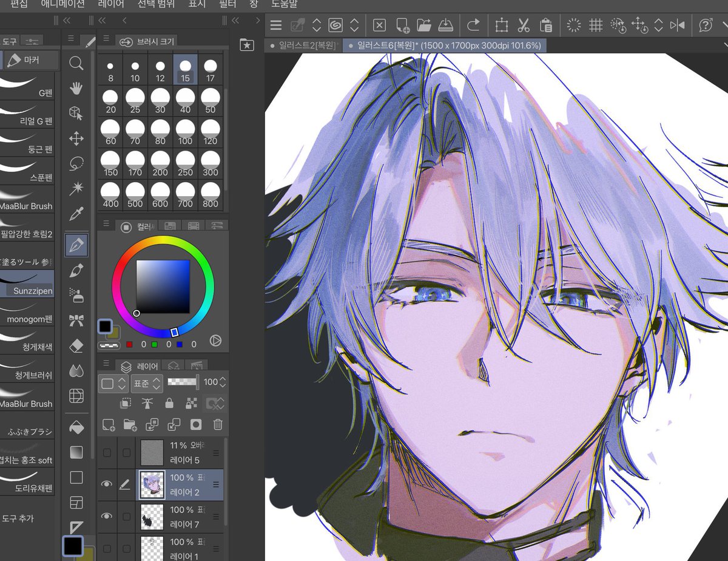This screenshot has width=728, height=561.
Task: Open the 애니메이션 menu
Action: point(62,4)
